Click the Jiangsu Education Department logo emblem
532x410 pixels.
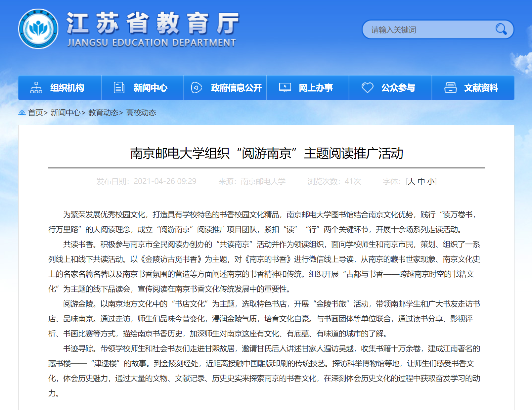(38, 29)
